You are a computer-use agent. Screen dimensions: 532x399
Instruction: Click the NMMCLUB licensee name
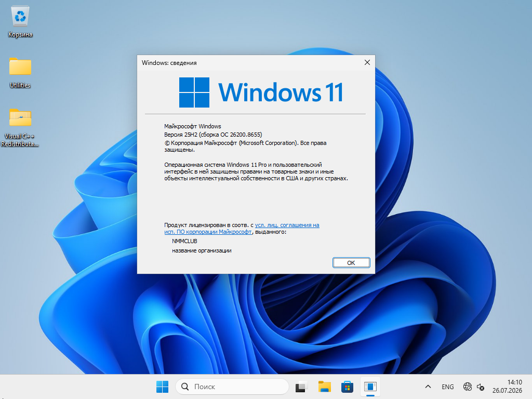point(184,241)
